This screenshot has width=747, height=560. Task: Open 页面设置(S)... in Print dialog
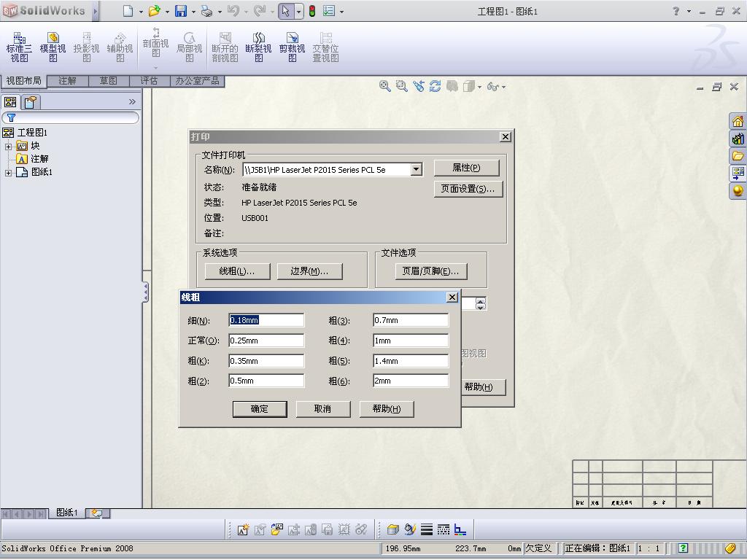pyautogui.click(x=468, y=189)
